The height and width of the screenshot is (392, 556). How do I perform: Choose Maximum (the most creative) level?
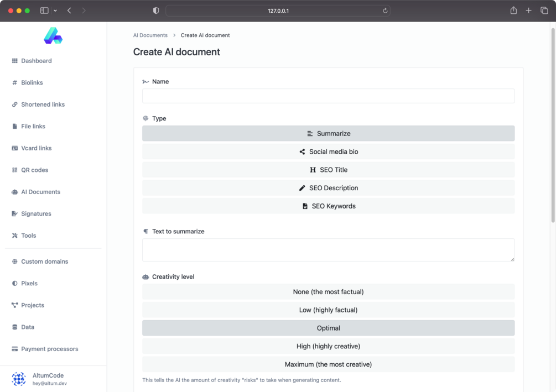coord(329,364)
